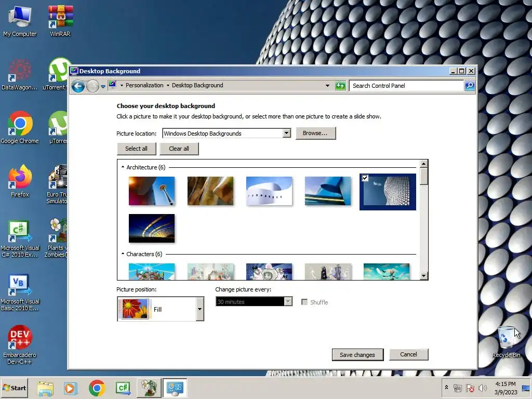Viewport: 532px width, 399px height.
Task: Click the Browse... button
Action: click(x=315, y=133)
